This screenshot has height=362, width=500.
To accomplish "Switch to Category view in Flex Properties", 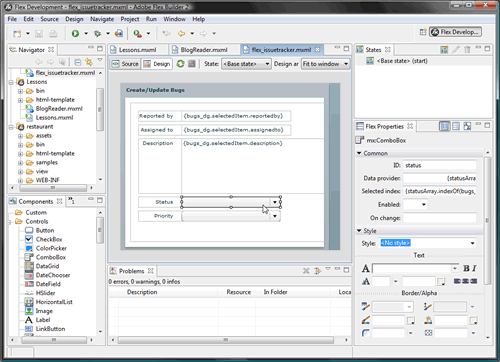I will point(456,126).
